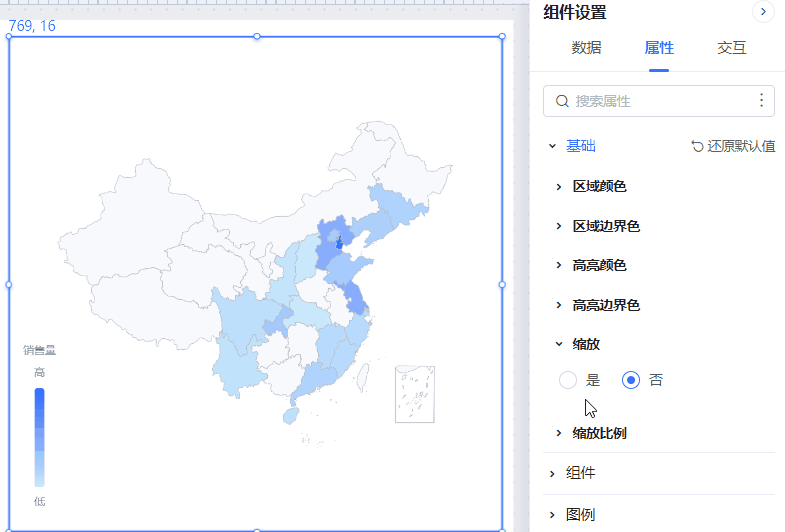Switch to the 属性 tab
785x532 pixels.
[659, 48]
